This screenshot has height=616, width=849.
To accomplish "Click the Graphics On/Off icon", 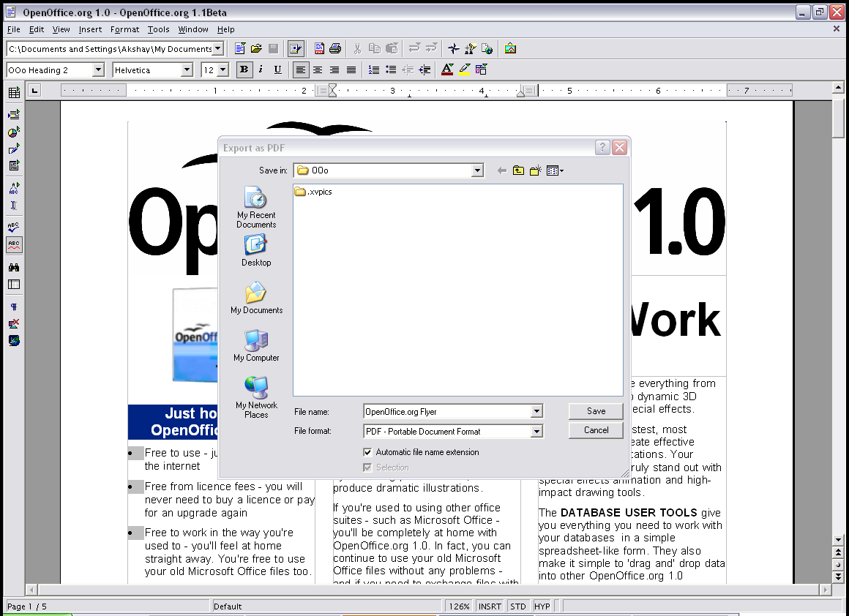I will pyautogui.click(x=14, y=323).
